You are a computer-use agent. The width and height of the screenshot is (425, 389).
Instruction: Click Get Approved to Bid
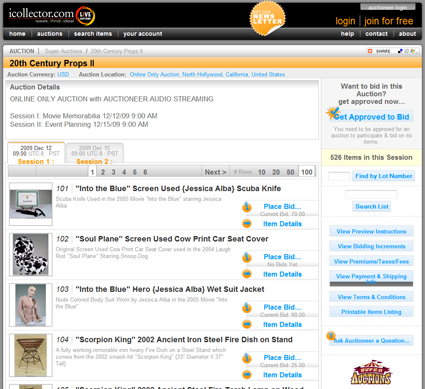372,117
